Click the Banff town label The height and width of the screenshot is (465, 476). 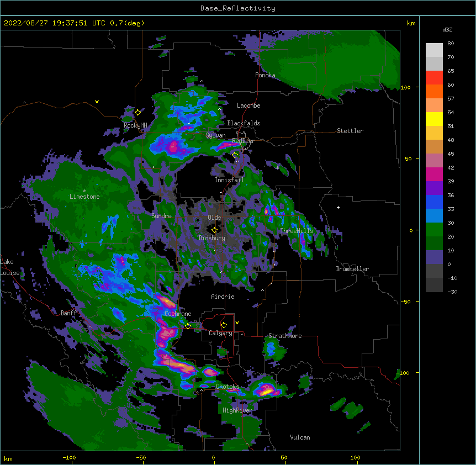pos(68,313)
